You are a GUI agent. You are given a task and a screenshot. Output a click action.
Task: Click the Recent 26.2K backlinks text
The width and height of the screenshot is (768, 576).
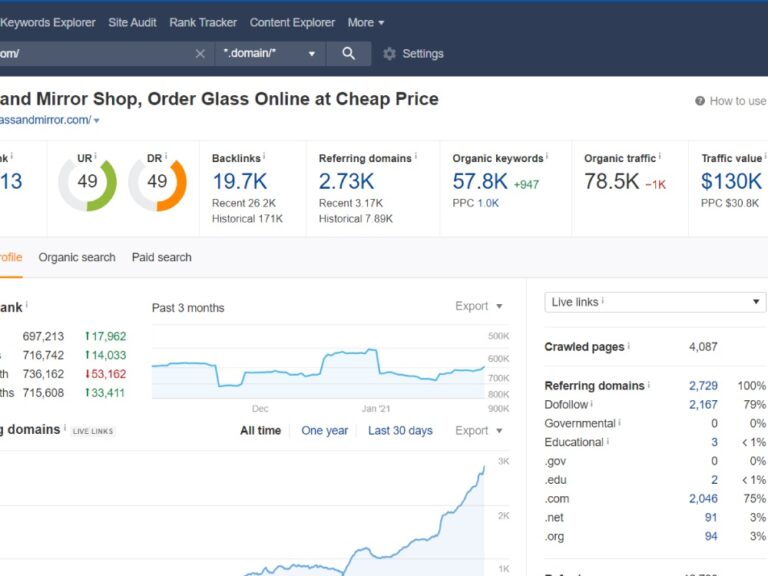(x=244, y=203)
